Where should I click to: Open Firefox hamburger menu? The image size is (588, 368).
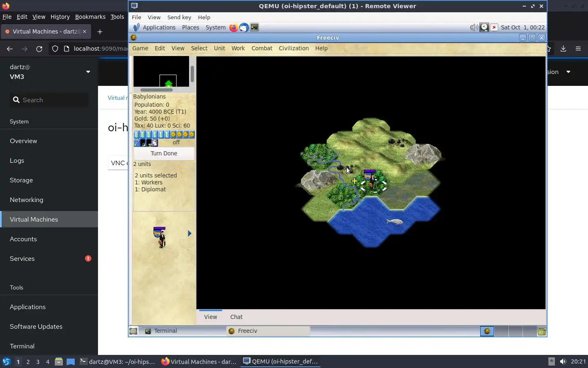(x=578, y=49)
